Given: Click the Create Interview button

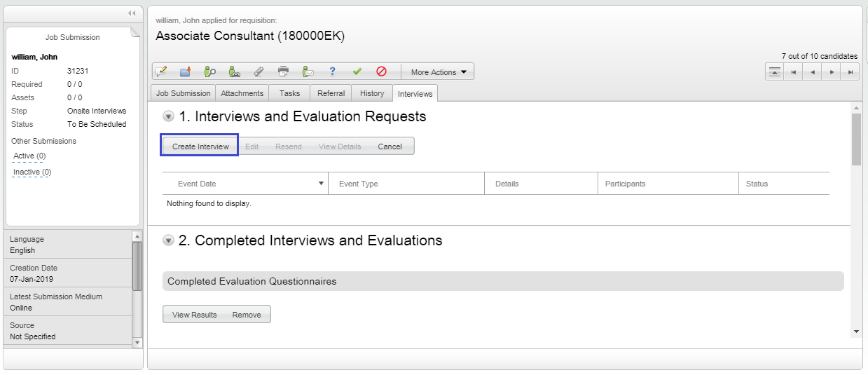Looking at the screenshot, I should (x=200, y=146).
